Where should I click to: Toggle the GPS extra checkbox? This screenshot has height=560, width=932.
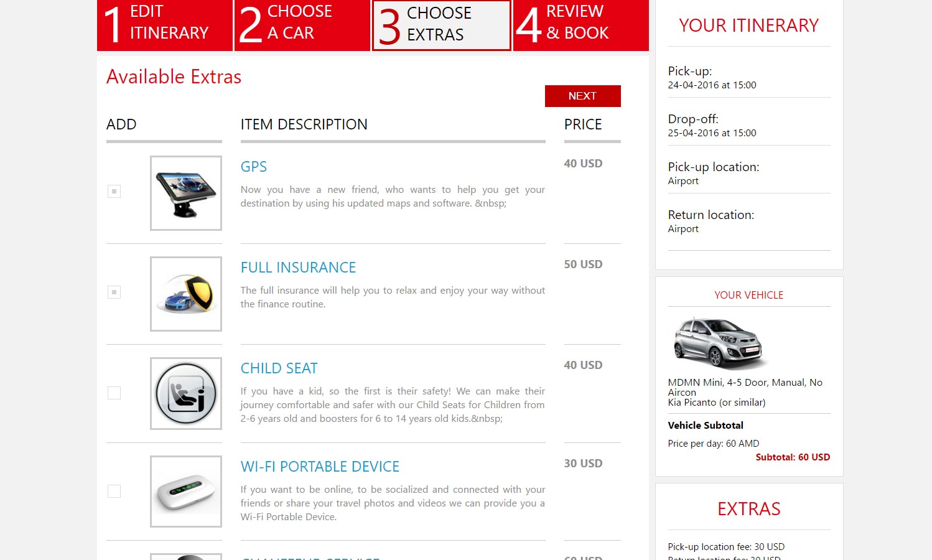point(114,191)
